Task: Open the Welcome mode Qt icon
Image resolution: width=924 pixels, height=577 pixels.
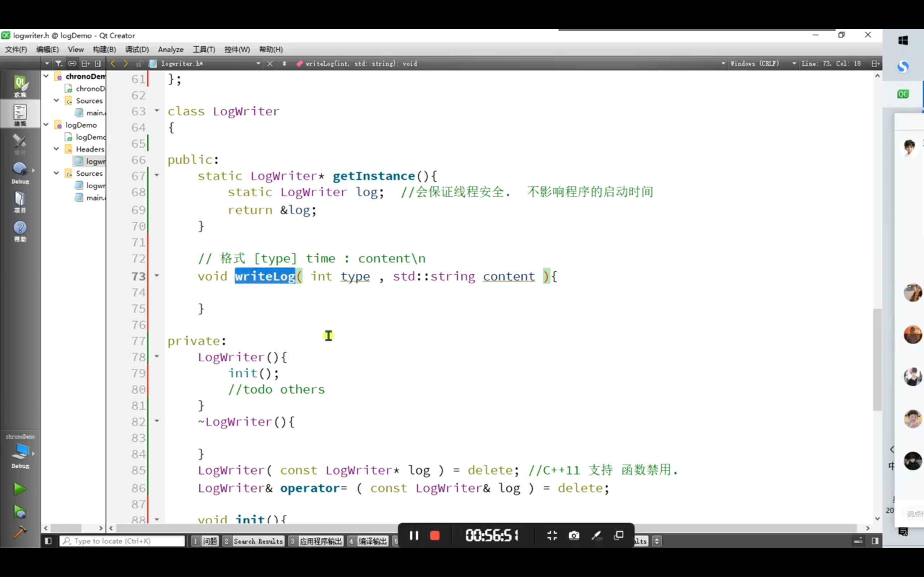Action: click(20, 85)
